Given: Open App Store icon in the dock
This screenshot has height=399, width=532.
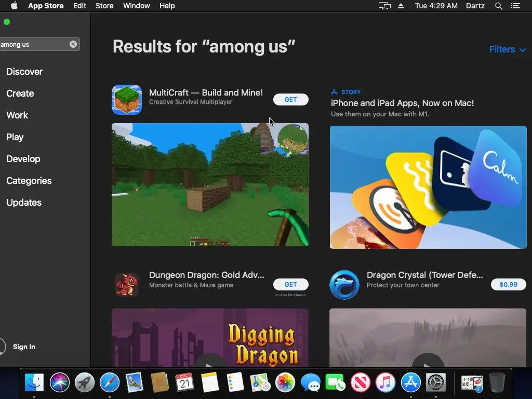Looking at the screenshot, I should (x=410, y=382).
